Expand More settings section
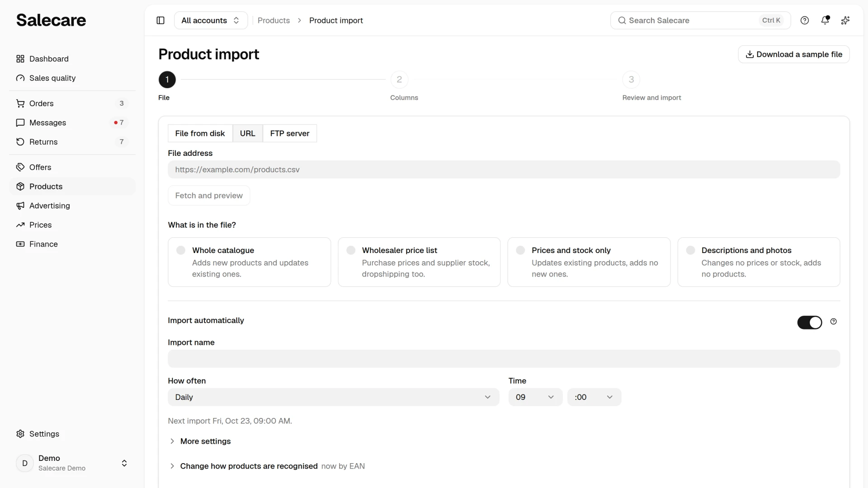Image resolution: width=868 pixels, height=488 pixels. (199, 441)
